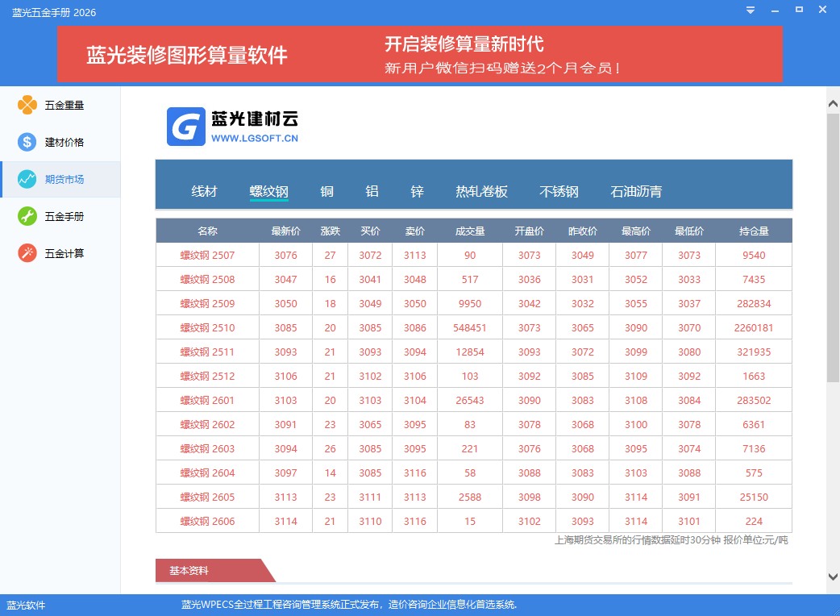Open the title bar dropdown menu icon
Viewport: 840px width, 616px height.
click(750, 10)
